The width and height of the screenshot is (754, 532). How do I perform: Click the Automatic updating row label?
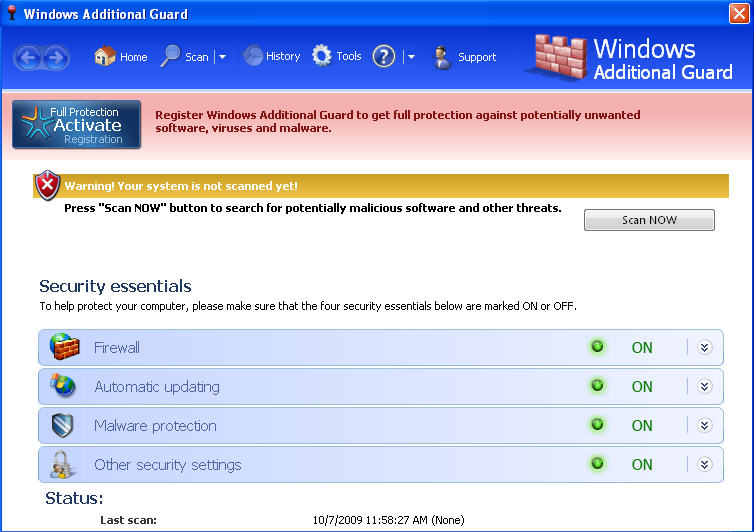[157, 387]
